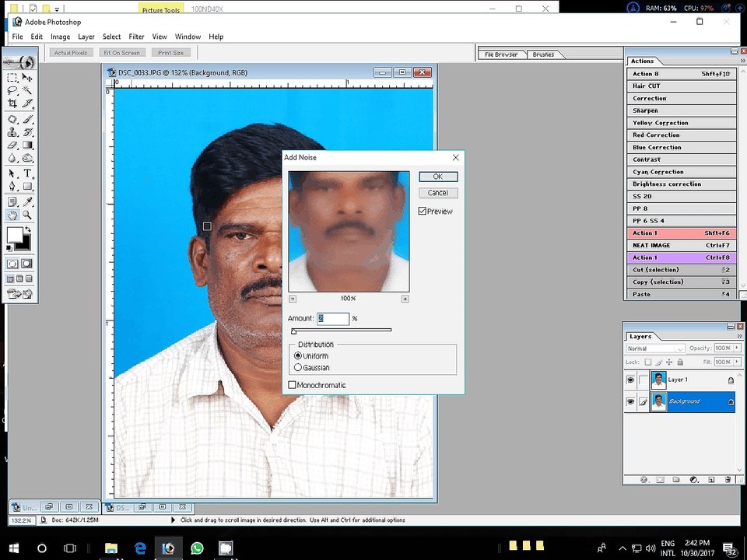Run the Sharpen action button
The height and width of the screenshot is (560, 747).
(x=682, y=110)
